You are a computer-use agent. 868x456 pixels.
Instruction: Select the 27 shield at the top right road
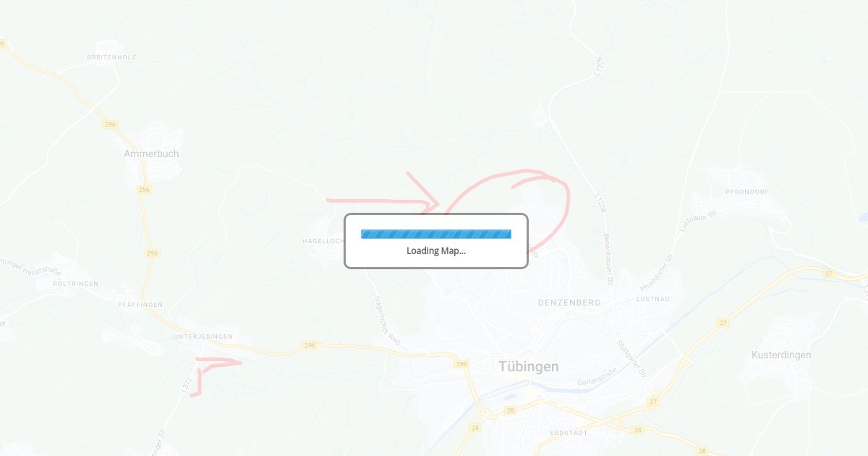pyautogui.click(x=829, y=274)
